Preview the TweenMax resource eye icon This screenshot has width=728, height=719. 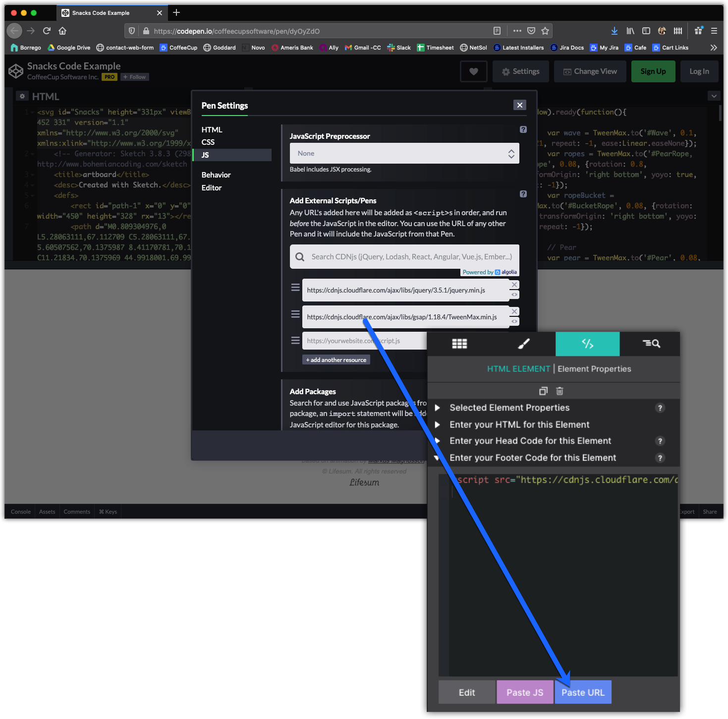tap(514, 321)
